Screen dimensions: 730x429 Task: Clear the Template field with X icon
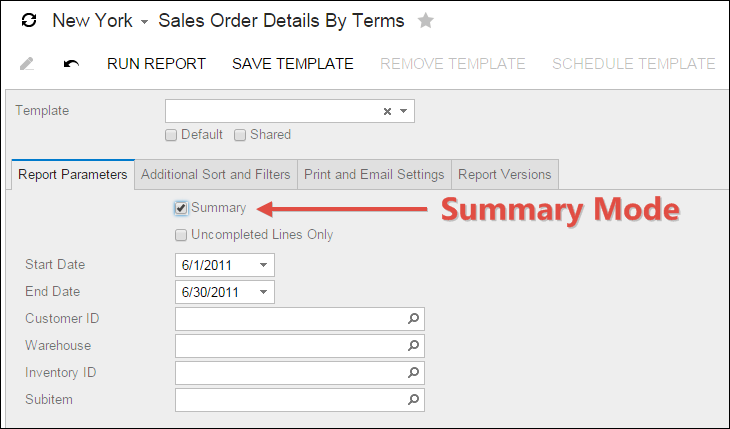click(x=387, y=111)
